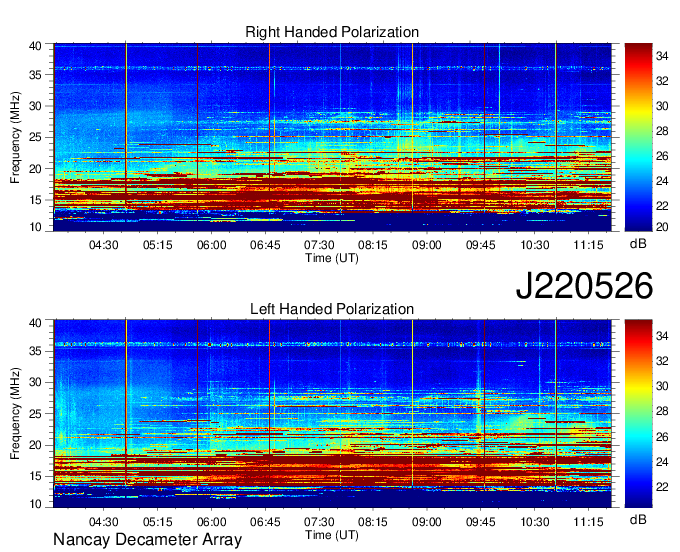The image size is (680, 552).
Task: Click the 06:00 time tick on the lower plot
Action: pos(211,522)
